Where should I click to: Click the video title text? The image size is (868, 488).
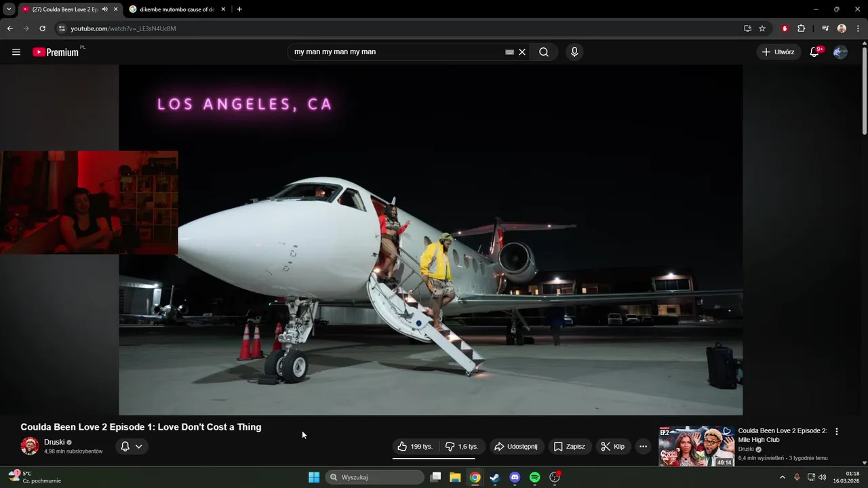(x=141, y=427)
